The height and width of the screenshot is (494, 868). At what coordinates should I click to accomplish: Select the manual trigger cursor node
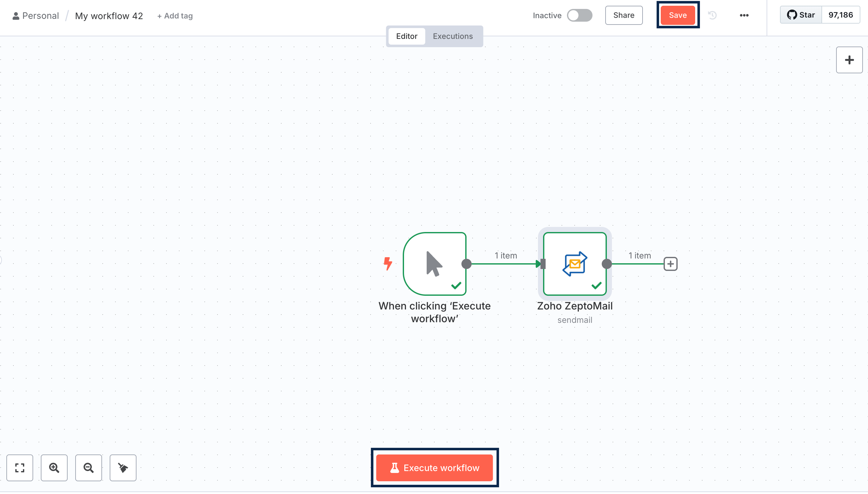(x=434, y=264)
